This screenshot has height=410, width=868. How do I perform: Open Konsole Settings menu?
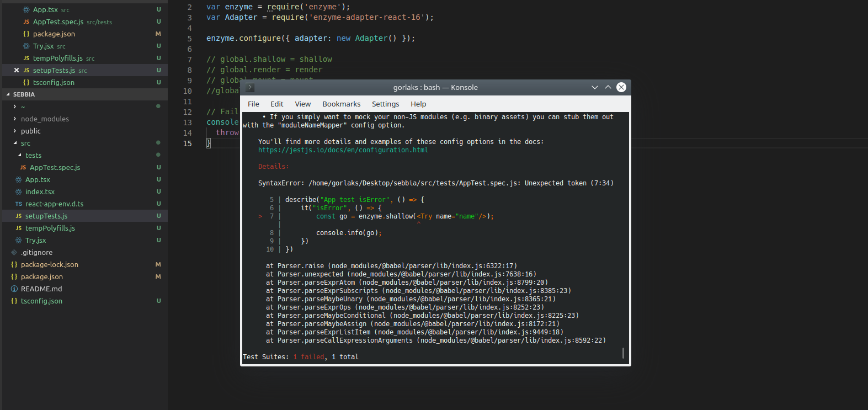click(x=386, y=104)
